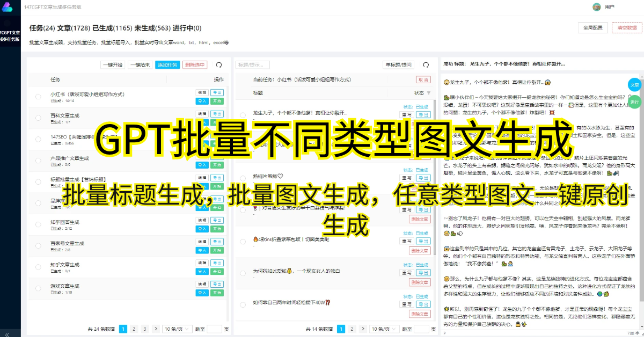Click the user avatar icon
The height and width of the screenshot is (349, 644).
coord(596,7)
